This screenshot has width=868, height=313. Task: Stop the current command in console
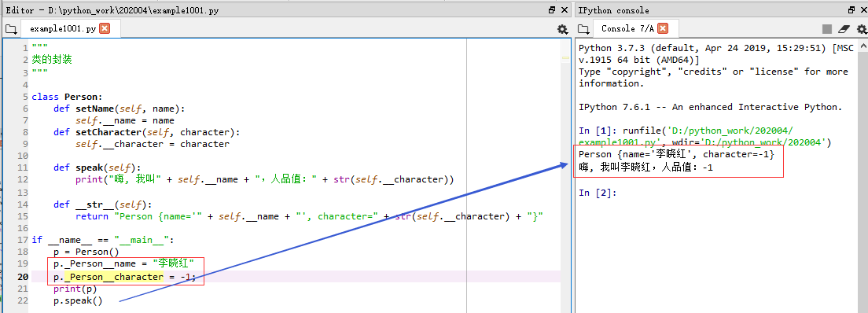[x=826, y=29]
